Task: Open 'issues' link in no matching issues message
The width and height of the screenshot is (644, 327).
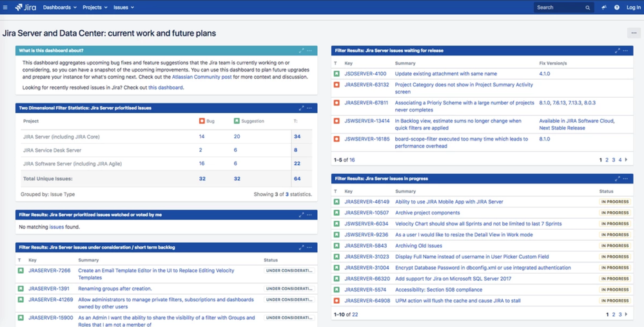Action: coord(57,227)
